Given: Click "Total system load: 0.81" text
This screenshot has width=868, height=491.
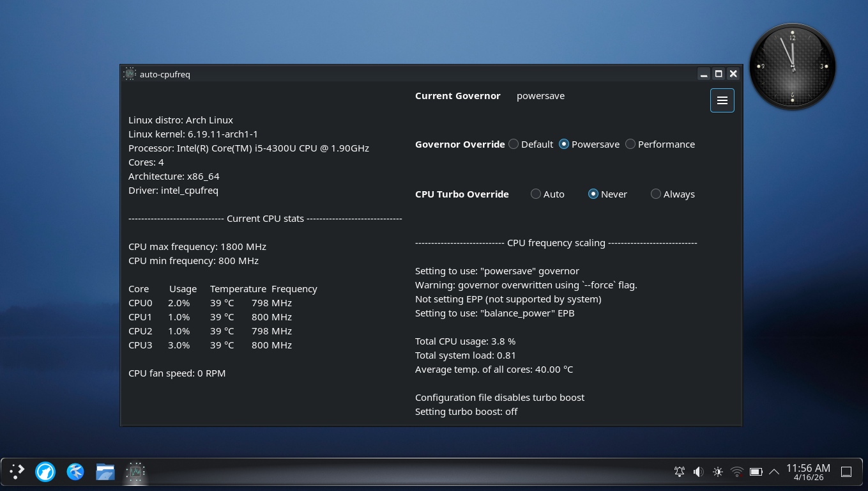Looking at the screenshot, I should [x=466, y=355].
